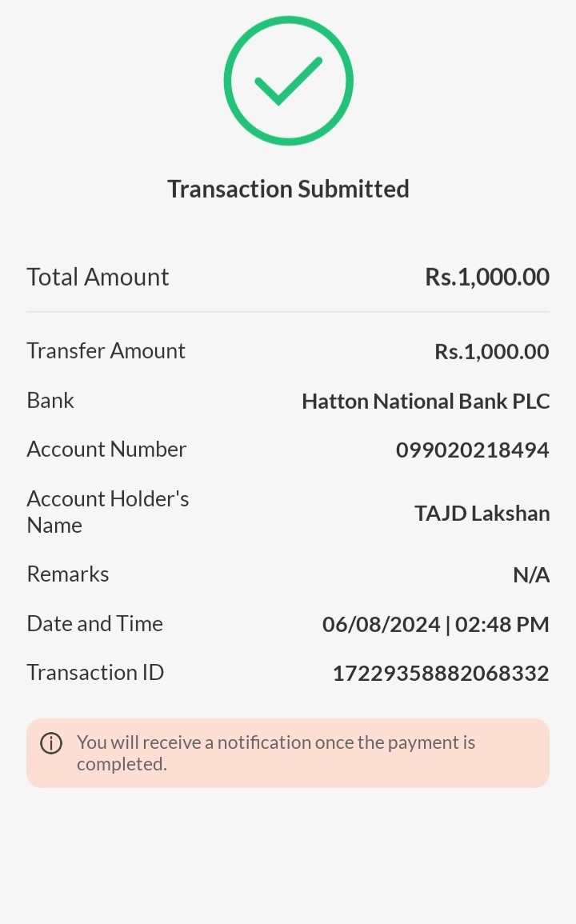Select transaction ID 17229358882068332
Viewport: 576px width, 924px height.
(x=440, y=673)
